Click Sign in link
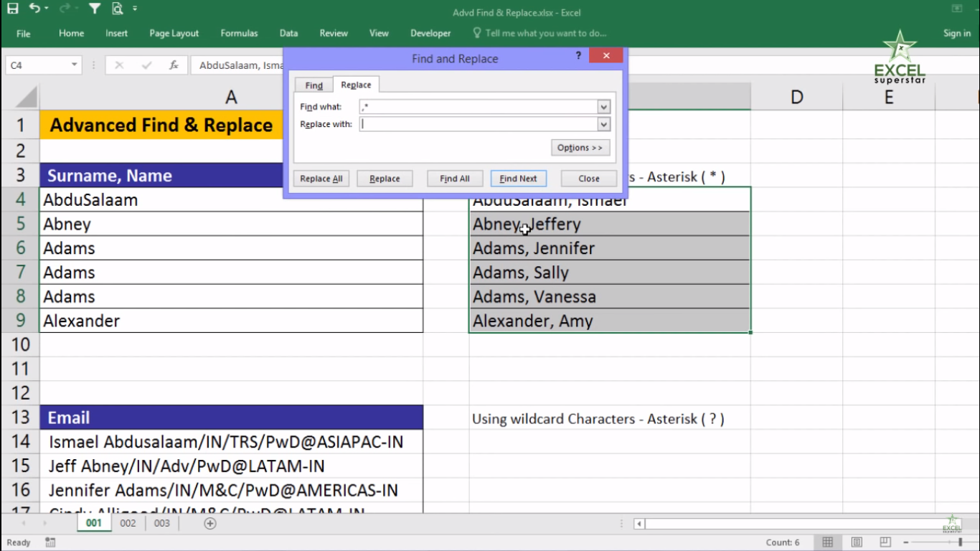Image resolution: width=980 pixels, height=551 pixels. coord(957,33)
